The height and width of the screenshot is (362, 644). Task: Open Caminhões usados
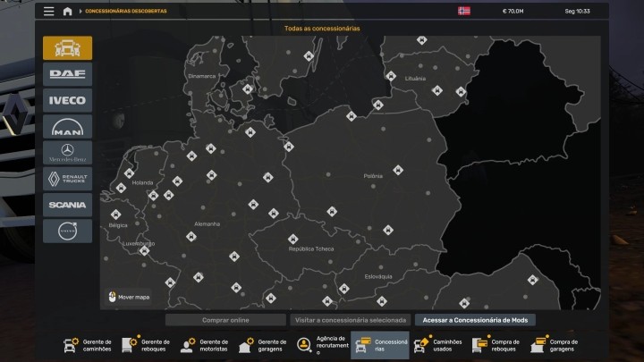point(438,345)
